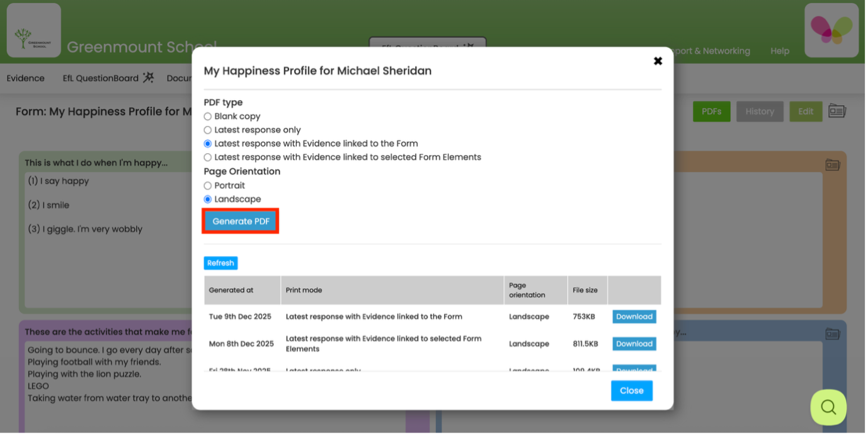Image resolution: width=868 pixels, height=435 pixels.
Task: Click the Generate PDF button
Action: [240, 221]
